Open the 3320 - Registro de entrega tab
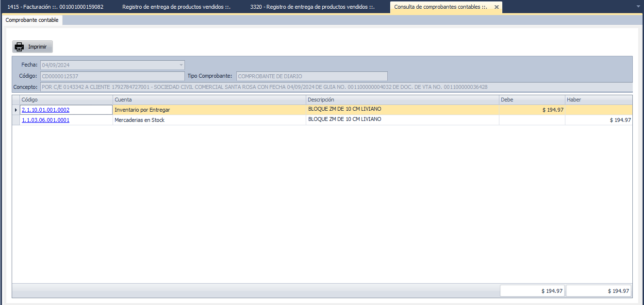The image size is (644, 305). click(312, 7)
